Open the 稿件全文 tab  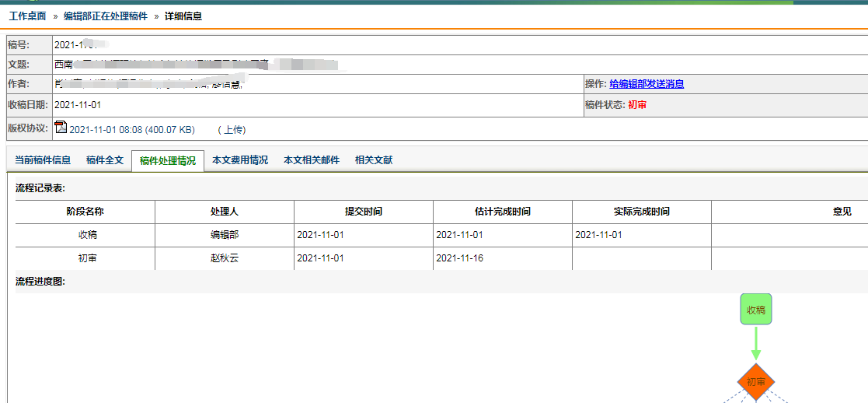point(105,160)
